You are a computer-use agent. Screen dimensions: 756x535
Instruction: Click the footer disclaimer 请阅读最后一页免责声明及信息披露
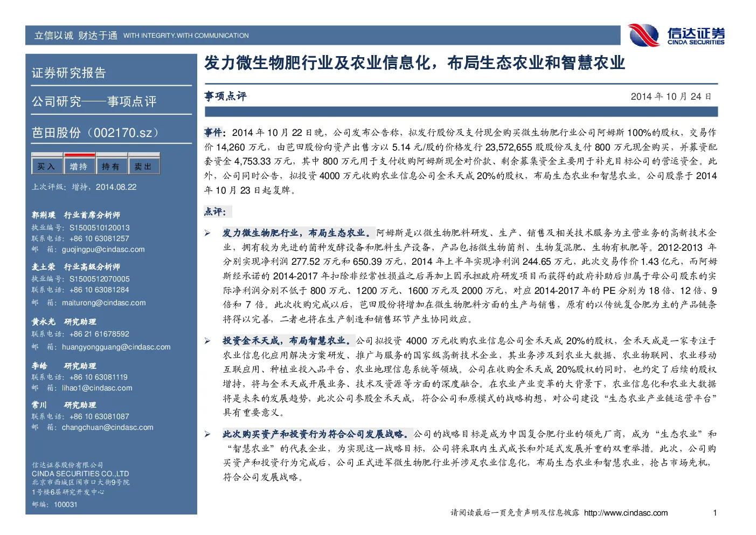tap(515, 513)
